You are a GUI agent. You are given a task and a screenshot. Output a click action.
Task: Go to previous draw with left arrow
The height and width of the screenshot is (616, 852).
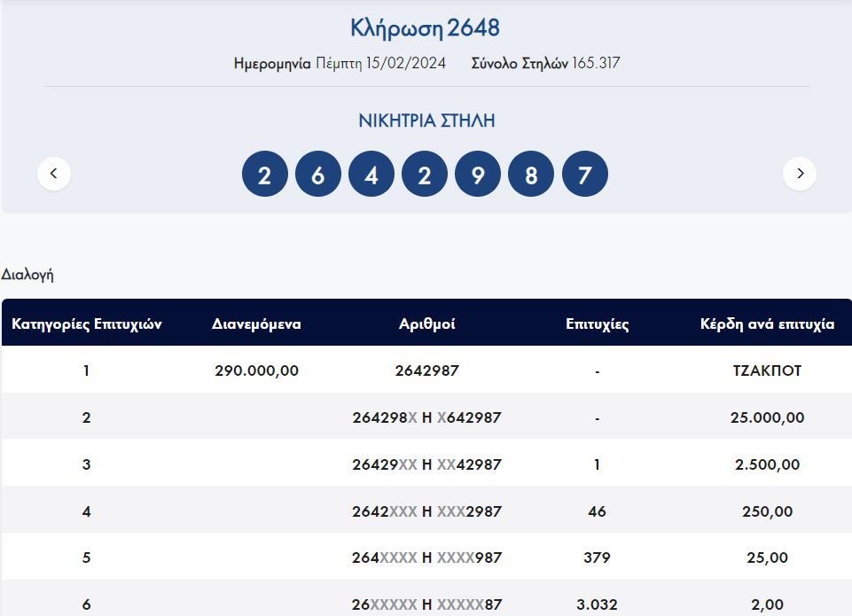coord(54,174)
